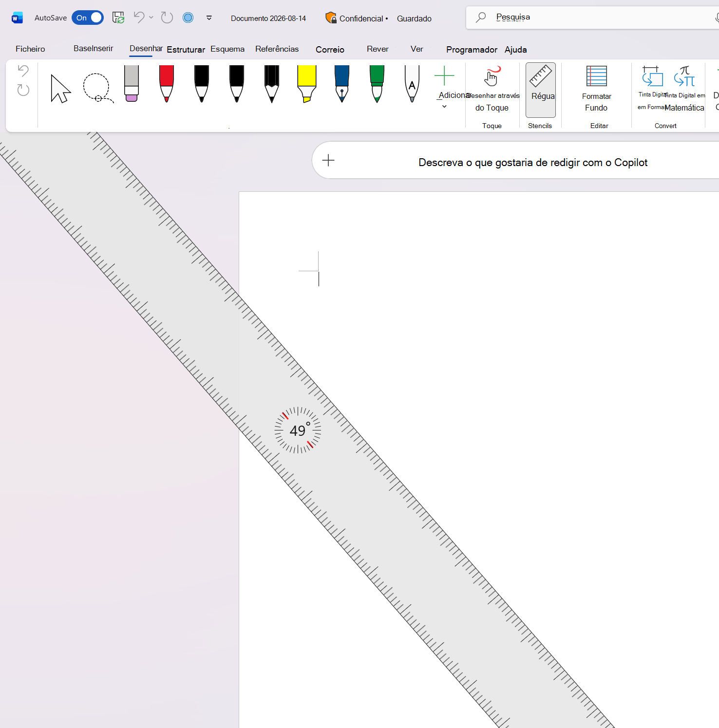Image resolution: width=719 pixels, height=728 pixels.
Task: Click the Guardado save status
Action: pos(414,19)
